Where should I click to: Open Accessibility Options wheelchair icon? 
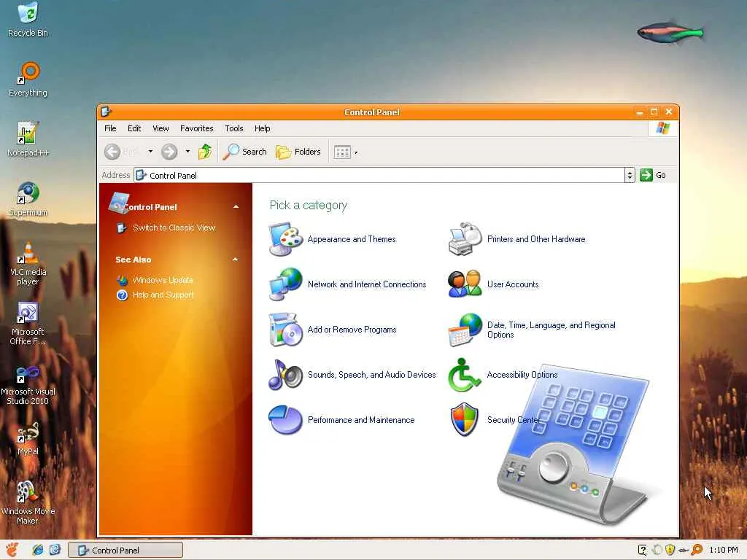[464, 375]
